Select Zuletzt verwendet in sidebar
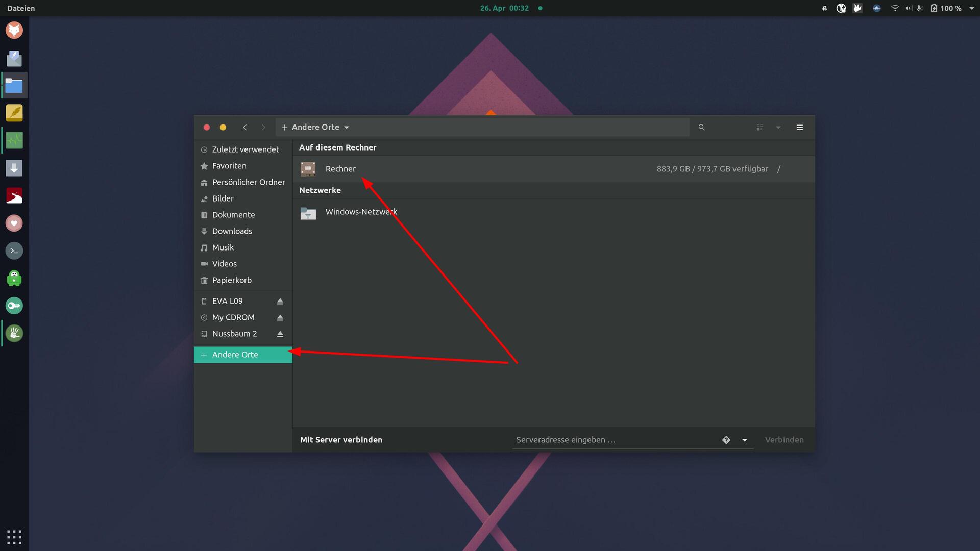This screenshot has width=980, height=551. pyautogui.click(x=245, y=149)
